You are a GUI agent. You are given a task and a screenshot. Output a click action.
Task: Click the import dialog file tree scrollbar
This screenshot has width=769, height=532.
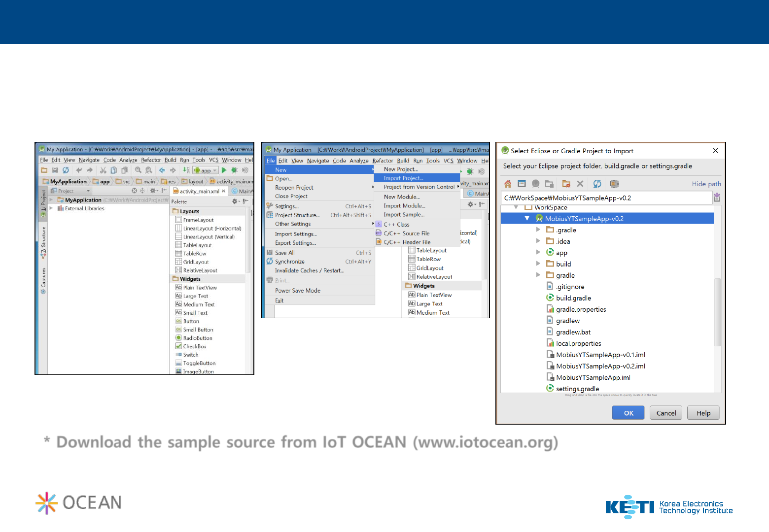point(717,312)
